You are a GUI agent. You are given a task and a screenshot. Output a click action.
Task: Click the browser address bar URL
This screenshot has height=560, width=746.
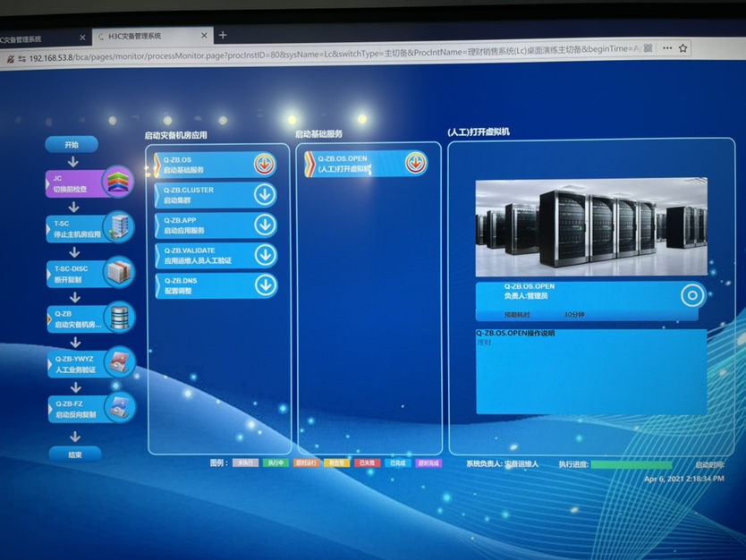(x=333, y=53)
